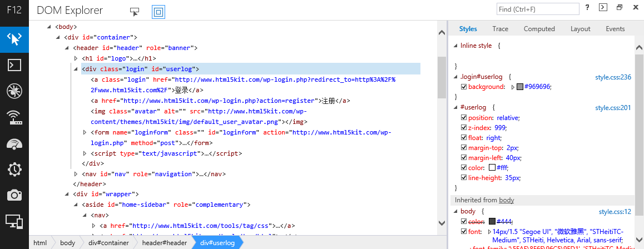Image resolution: width=644 pixels, height=249 pixels.
Task: Expand the nav id="nav" node
Action: [76, 174]
